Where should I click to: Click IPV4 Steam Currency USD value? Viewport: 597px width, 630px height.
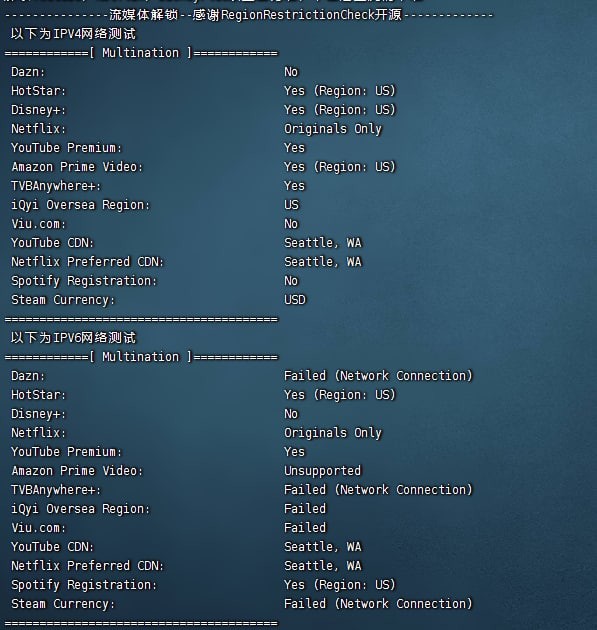(295, 300)
